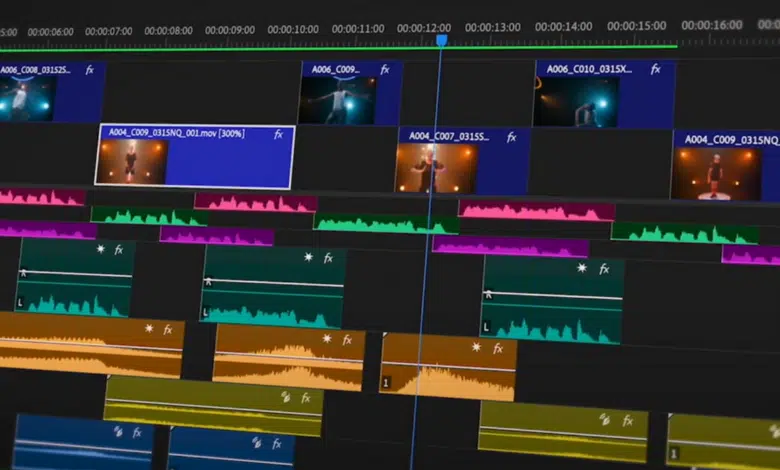Click ruler at timecode 00:00:07:00
The image size is (780, 470).
[108, 31]
